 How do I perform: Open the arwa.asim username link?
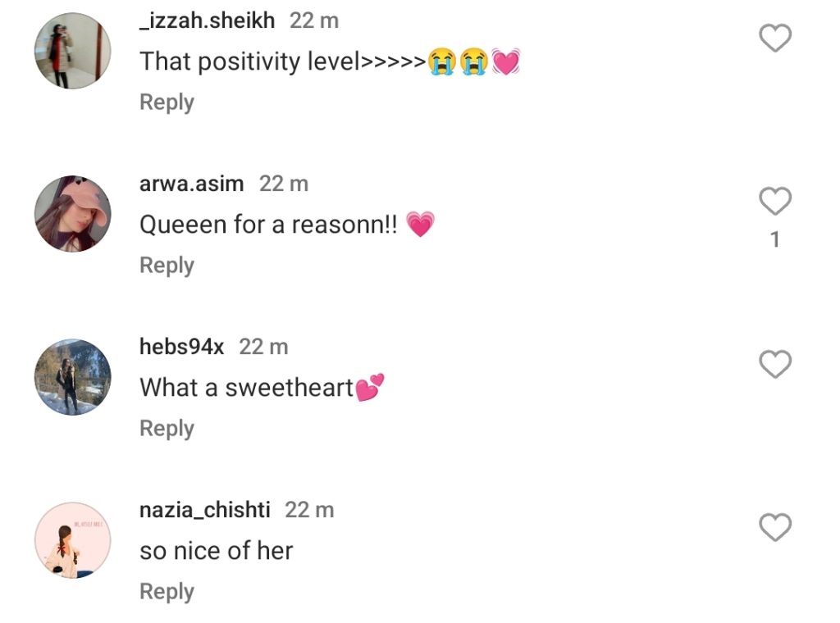pos(192,184)
